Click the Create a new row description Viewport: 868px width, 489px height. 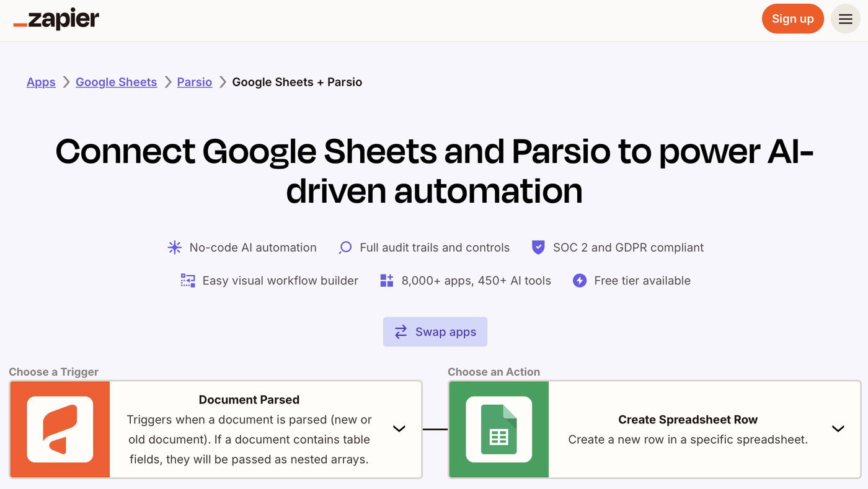pos(688,439)
